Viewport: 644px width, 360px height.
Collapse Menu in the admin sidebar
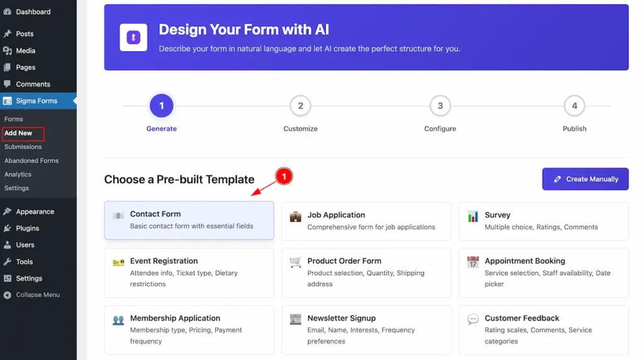click(x=38, y=295)
